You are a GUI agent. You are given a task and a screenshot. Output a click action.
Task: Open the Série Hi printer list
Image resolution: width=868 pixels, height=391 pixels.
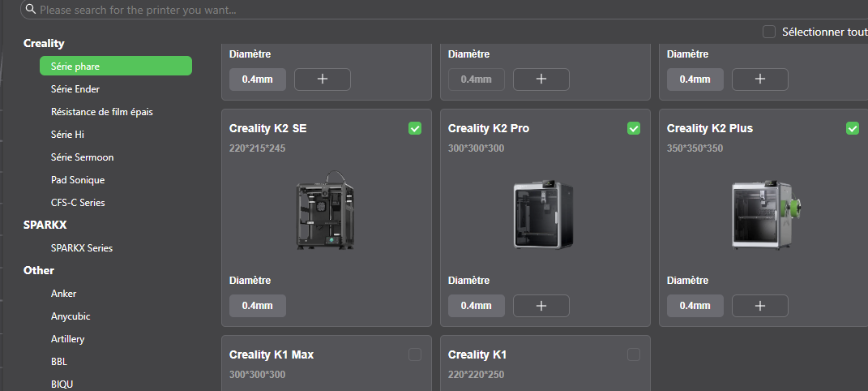coord(67,135)
